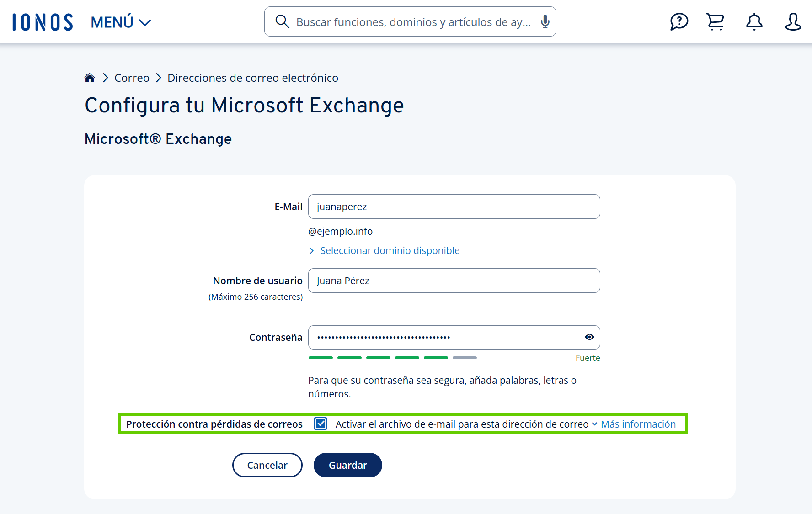Cancel the Exchange setup
Viewport: 812px width, 514px height.
pyautogui.click(x=267, y=465)
